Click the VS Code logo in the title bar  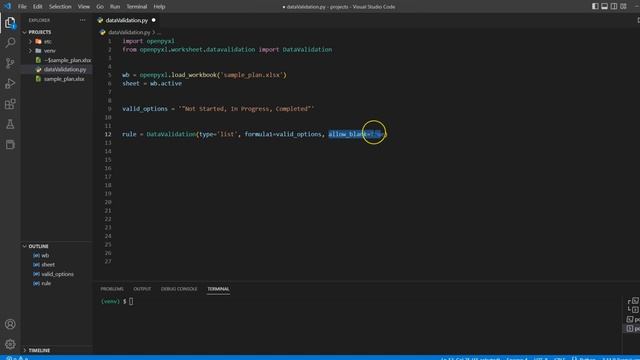[x=7, y=6]
